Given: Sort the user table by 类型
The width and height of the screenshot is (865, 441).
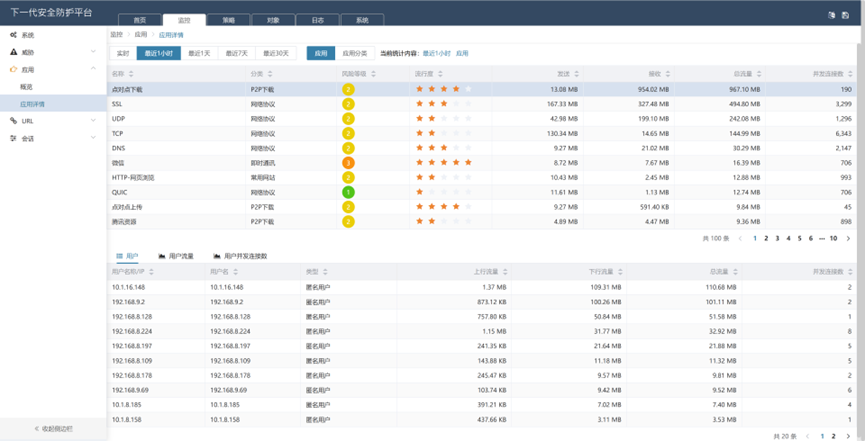Looking at the screenshot, I should (325, 272).
